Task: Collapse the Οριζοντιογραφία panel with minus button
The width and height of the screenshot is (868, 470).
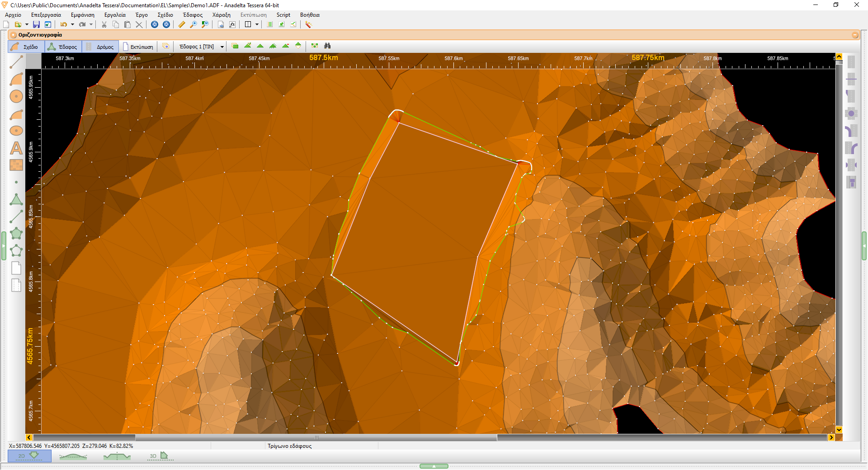Action: [855, 35]
